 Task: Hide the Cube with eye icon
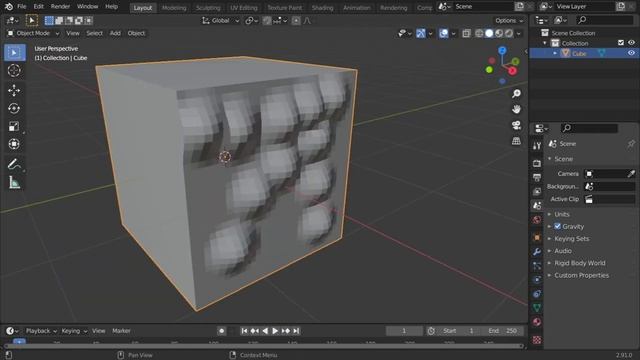631,53
